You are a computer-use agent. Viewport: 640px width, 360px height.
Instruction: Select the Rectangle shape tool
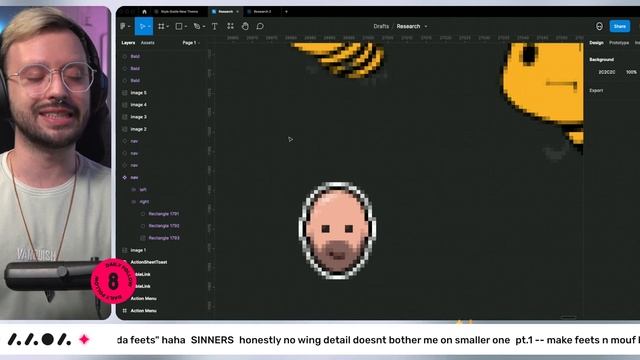[x=179, y=26]
